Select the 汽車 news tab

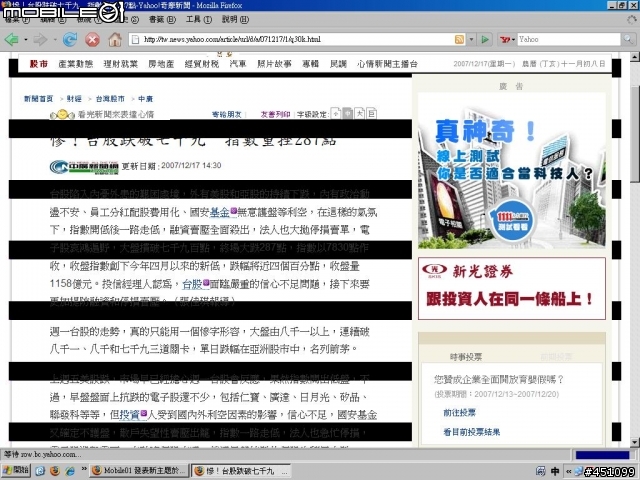(x=238, y=64)
